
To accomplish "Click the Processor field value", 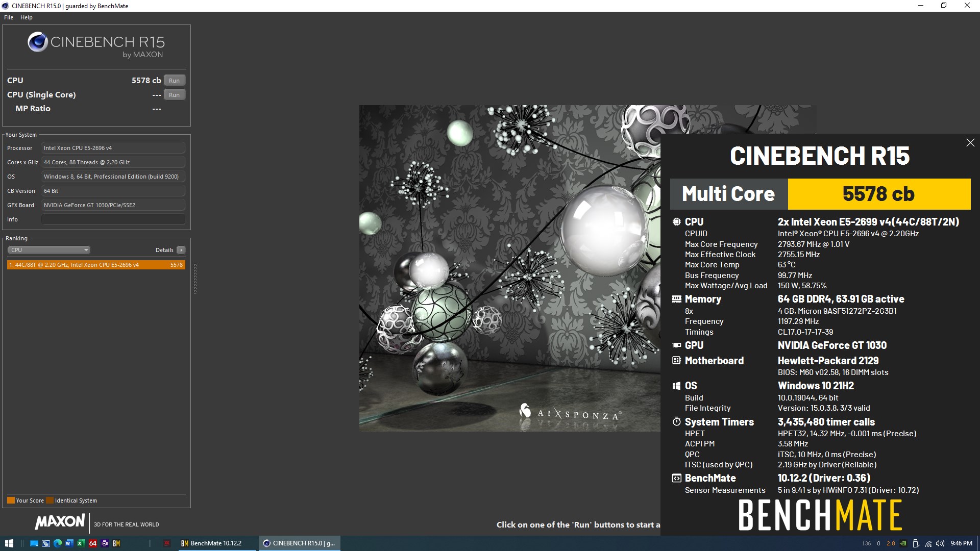I will click(x=113, y=148).
